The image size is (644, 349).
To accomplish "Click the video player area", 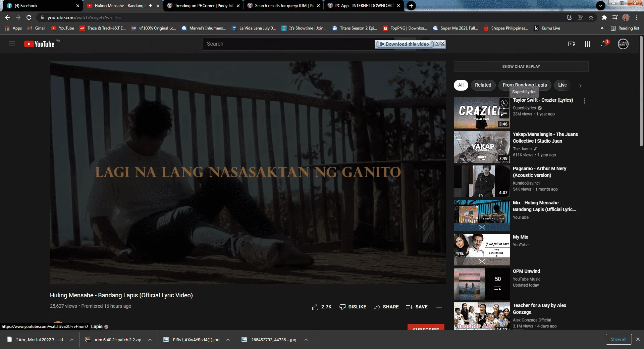I will click(x=248, y=173).
